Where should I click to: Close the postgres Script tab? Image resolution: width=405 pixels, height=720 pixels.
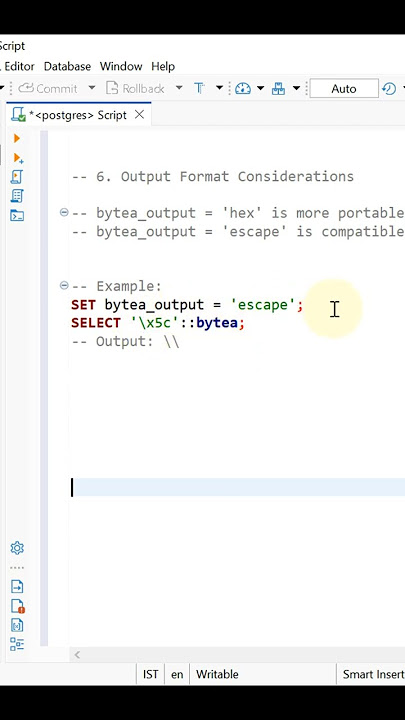(140, 114)
